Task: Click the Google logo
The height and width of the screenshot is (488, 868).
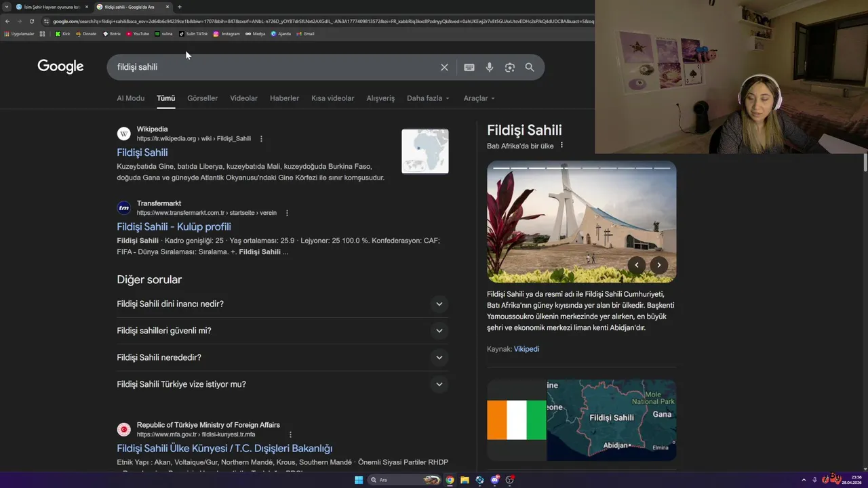Action: point(60,66)
